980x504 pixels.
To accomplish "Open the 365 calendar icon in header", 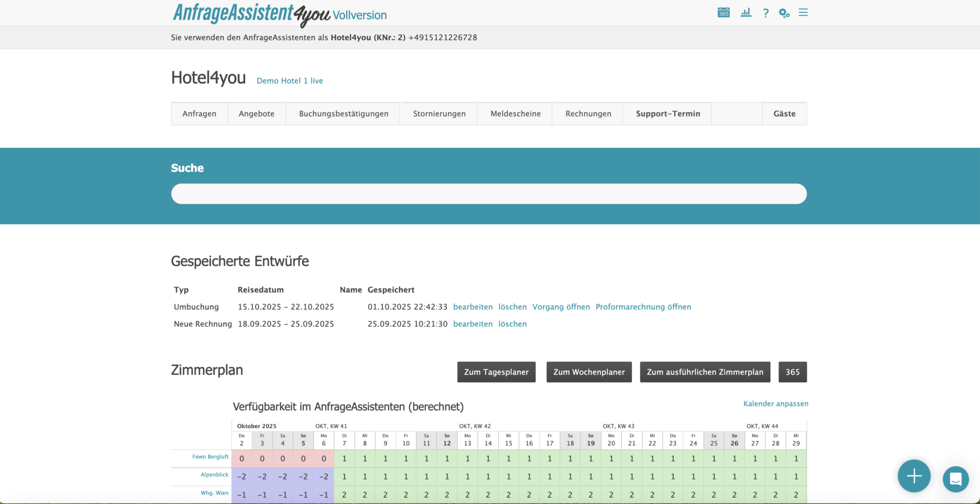I will click(x=723, y=13).
